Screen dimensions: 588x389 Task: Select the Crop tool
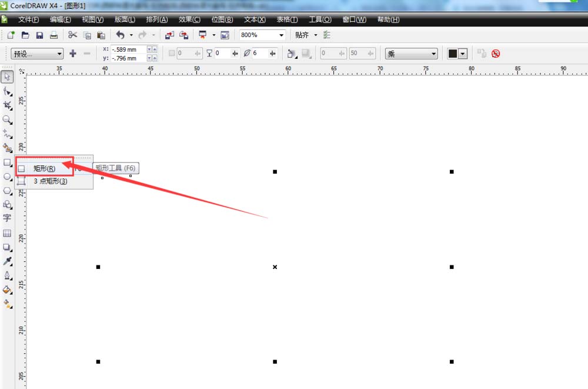tap(7, 105)
